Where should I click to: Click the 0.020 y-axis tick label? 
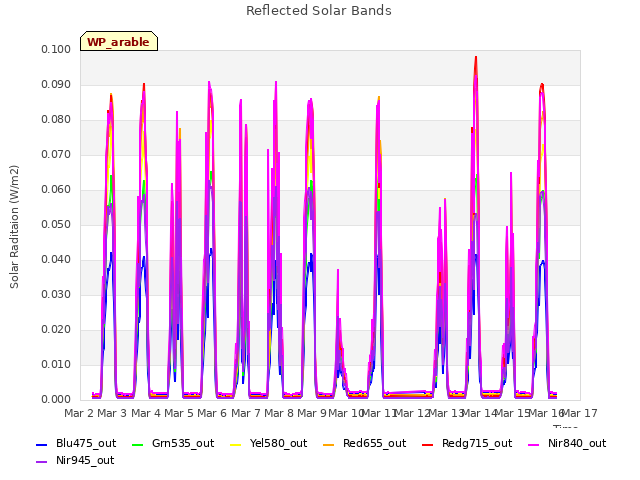coord(56,330)
